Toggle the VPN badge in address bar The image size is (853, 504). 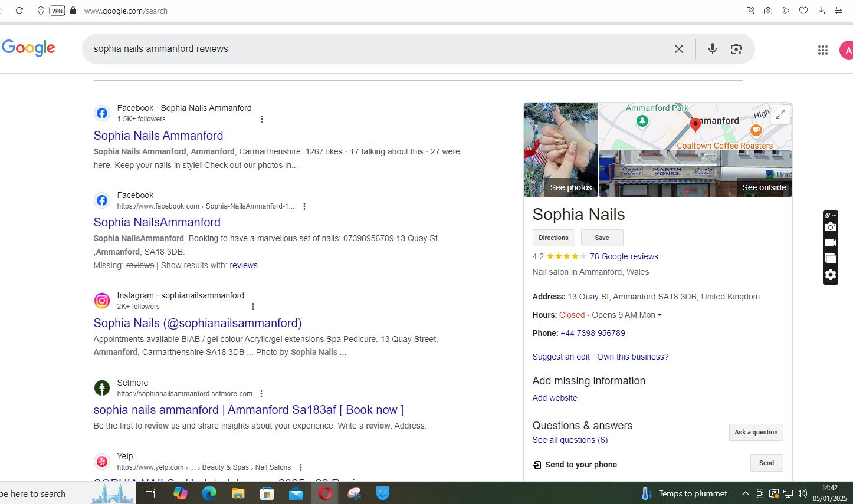(x=57, y=11)
